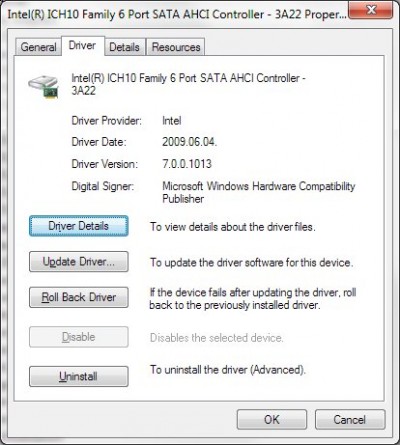Confirm the dialog with OK
This screenshot has height=445, width=400.
[x=272, y=420]
